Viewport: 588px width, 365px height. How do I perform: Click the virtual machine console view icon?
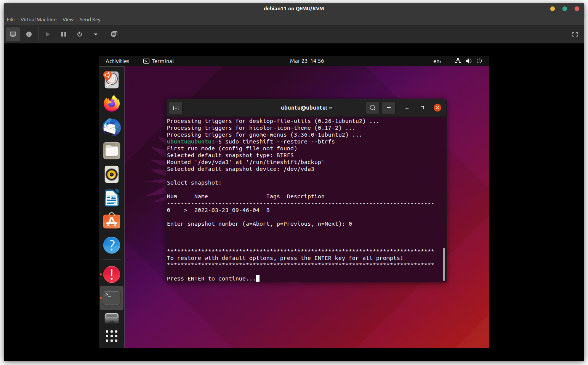coord(13,34)
